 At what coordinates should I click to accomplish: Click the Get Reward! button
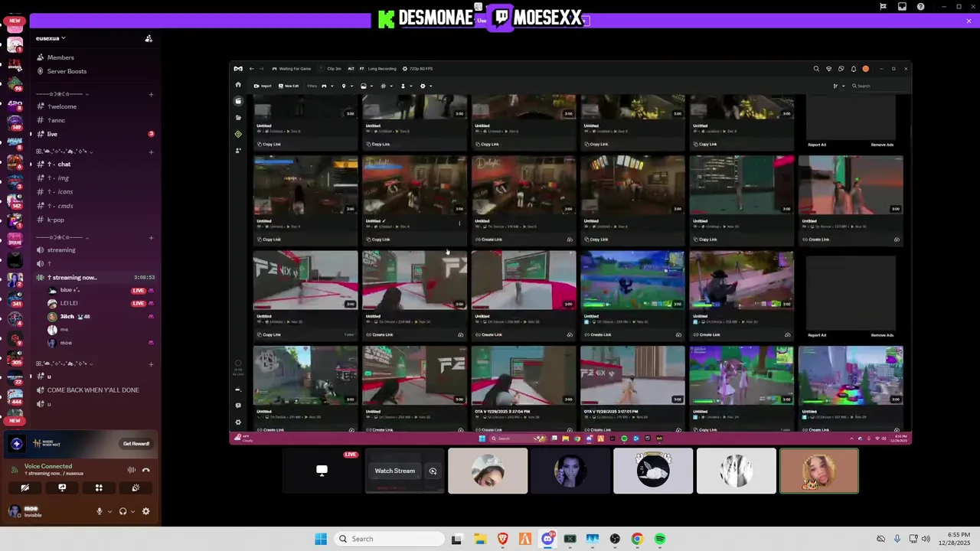pos(136,444)
